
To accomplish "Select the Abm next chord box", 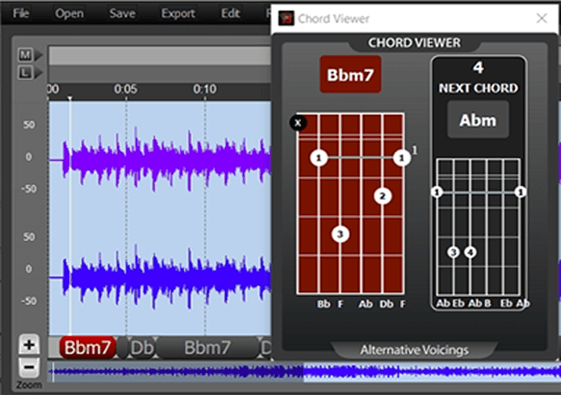I will 478,120.
